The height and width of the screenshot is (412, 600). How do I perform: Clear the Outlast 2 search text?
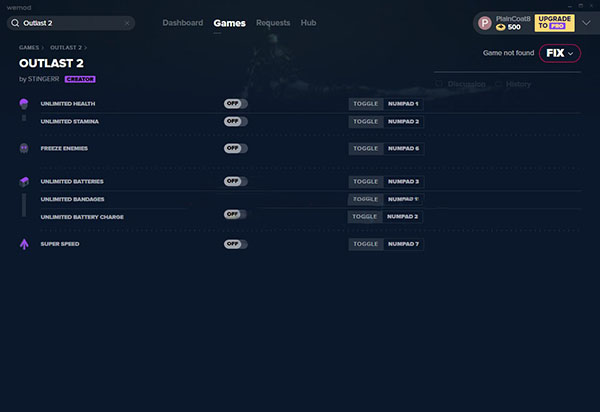(127, 22)
